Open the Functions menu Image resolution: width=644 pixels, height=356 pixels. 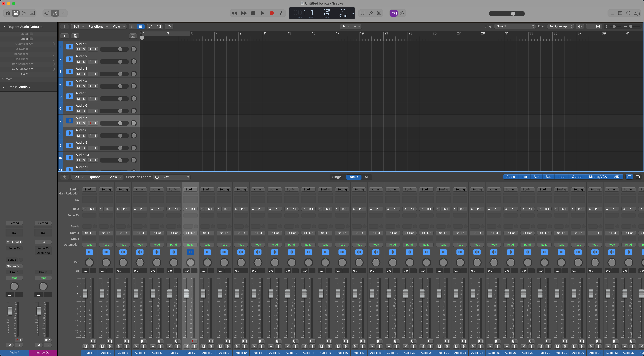point(98,27)
